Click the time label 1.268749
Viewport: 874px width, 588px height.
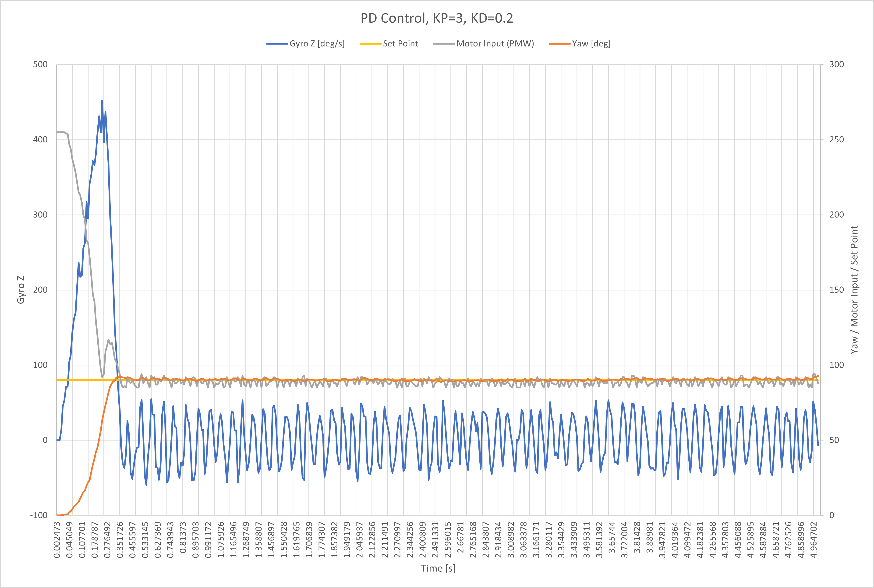[246, 540]
